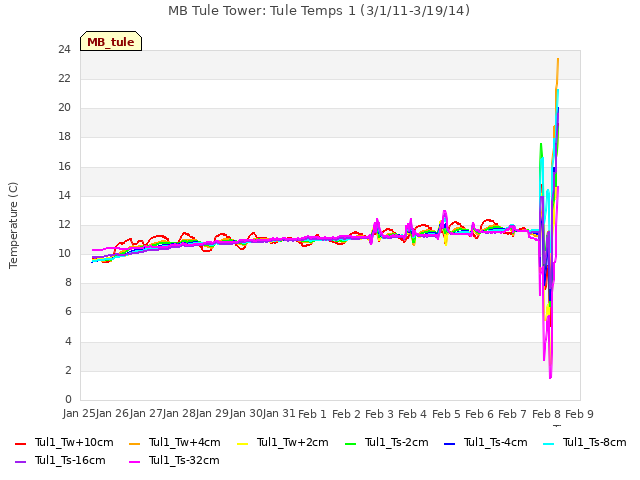Click the cyan Tul1_Ts-8cm legend swatch
640x480 pixels.
[549, 443]
